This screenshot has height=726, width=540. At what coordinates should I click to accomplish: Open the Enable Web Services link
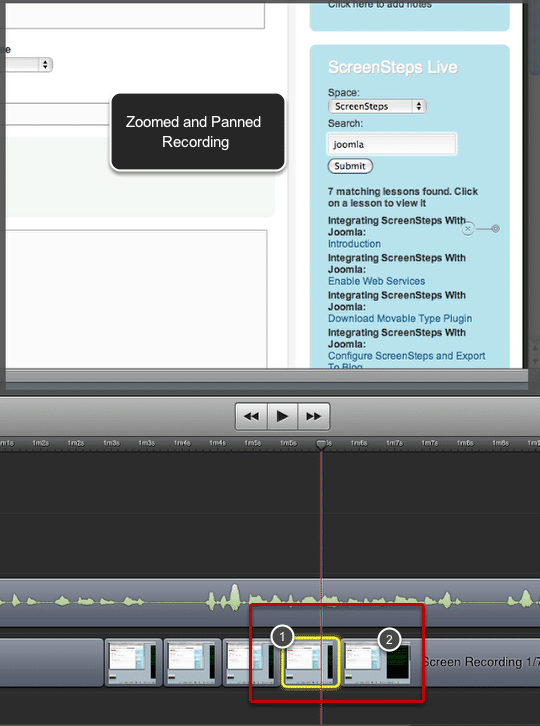[377, 281]
